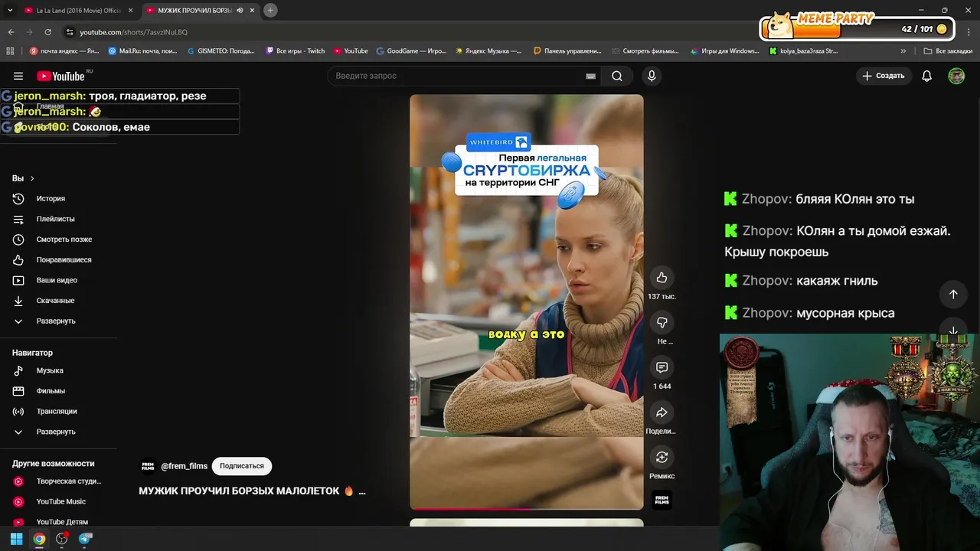Open Telegram from the taskbar
The width and height of the screenshot is (980, 551).
[x=85, y=539]
